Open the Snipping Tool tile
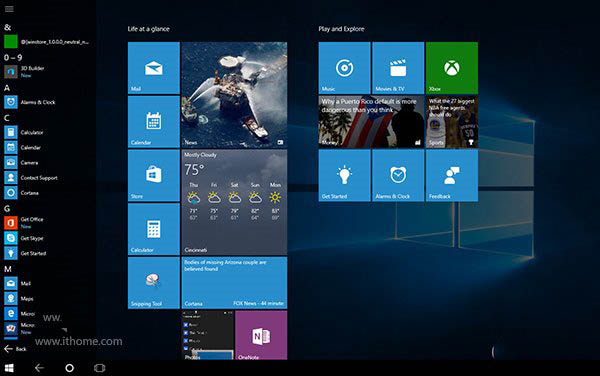This screenshot has height=376, width=600. point(153,283)
